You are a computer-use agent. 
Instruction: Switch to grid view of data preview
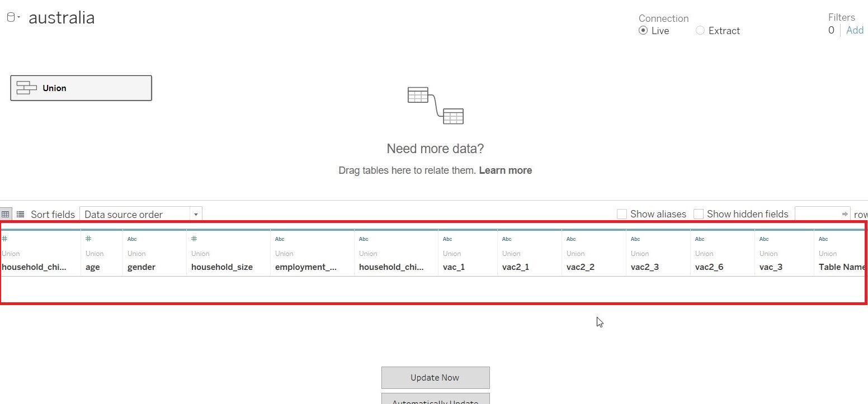[x=5, y=214]
